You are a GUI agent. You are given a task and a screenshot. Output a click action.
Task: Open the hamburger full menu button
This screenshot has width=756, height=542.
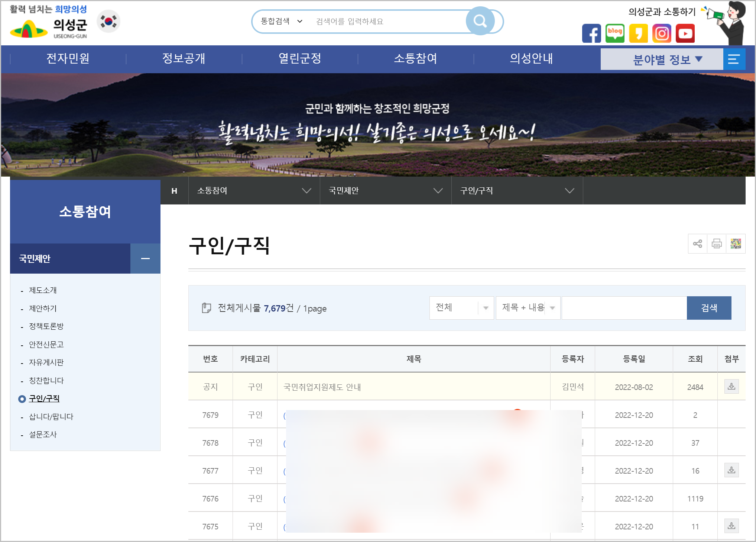click(x=734, y=59)
